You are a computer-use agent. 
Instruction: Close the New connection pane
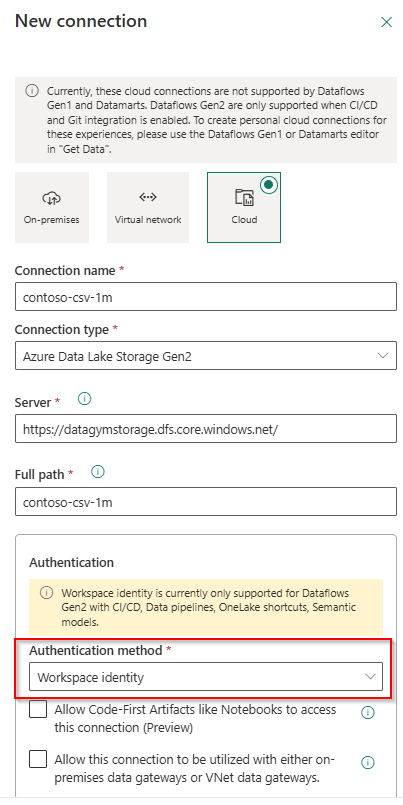[386, 22]
